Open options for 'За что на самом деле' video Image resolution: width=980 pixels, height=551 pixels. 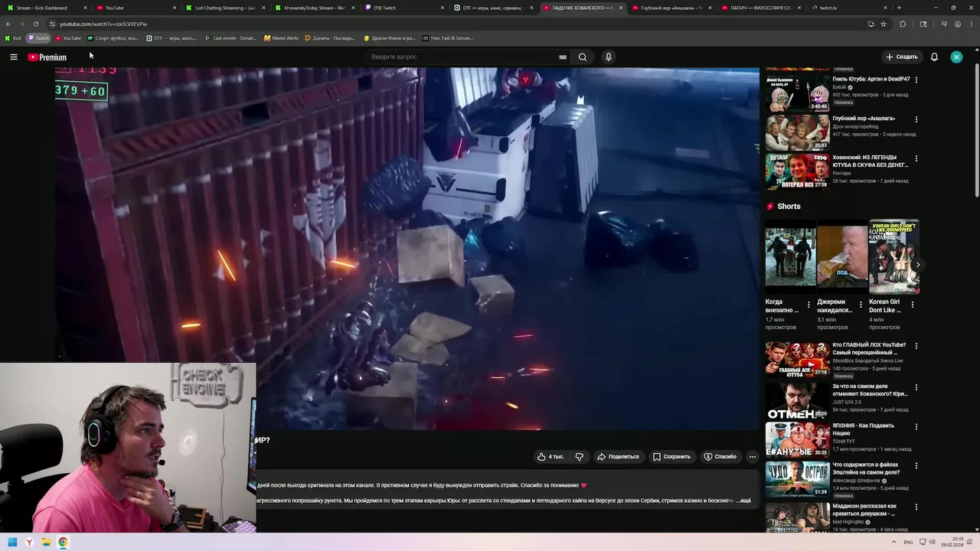coord(916,387)
